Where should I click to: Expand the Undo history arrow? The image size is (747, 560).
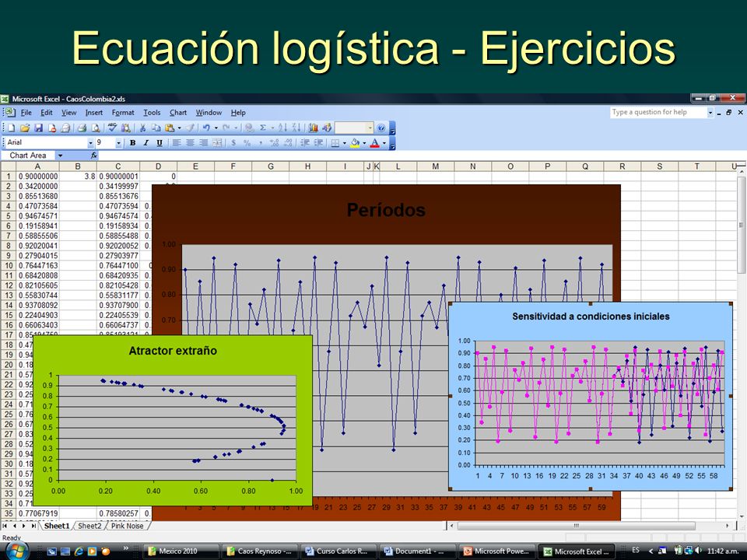click(216, 128)
